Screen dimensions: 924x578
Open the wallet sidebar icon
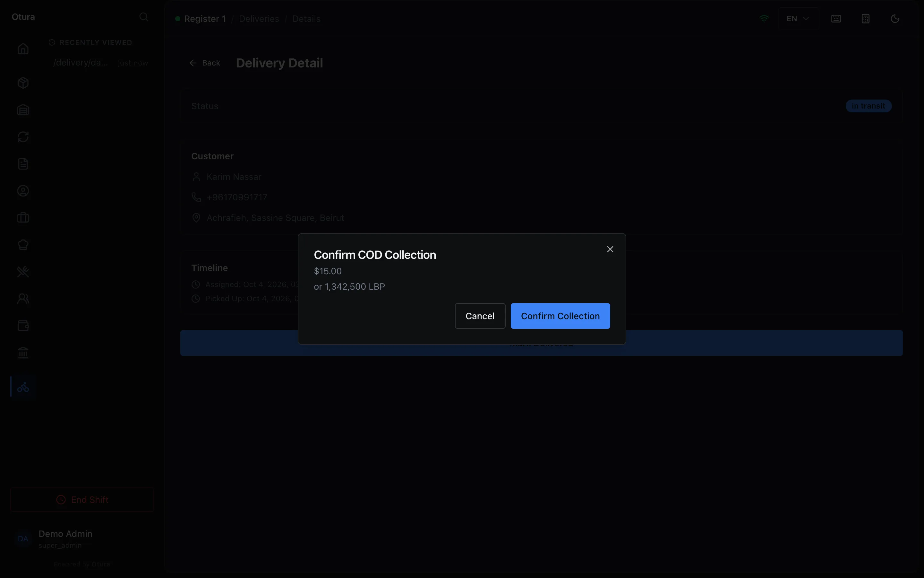click(23, 326)
